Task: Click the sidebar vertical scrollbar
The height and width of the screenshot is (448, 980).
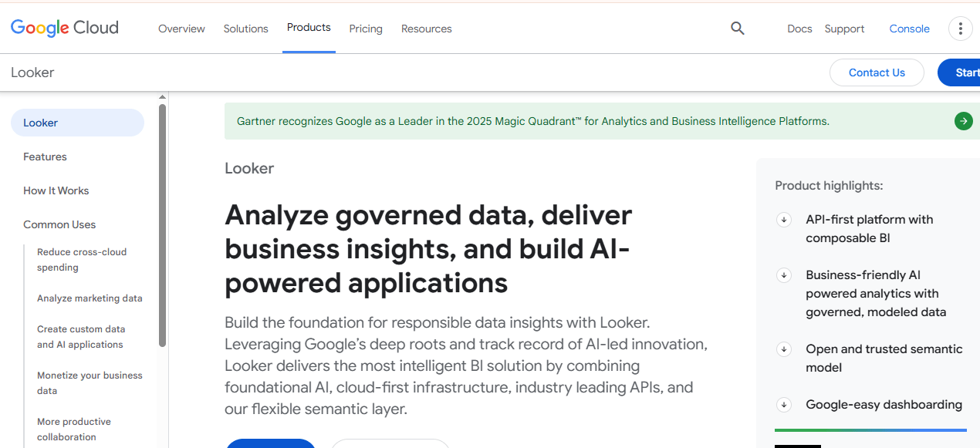Action: (x=162, y=225)
